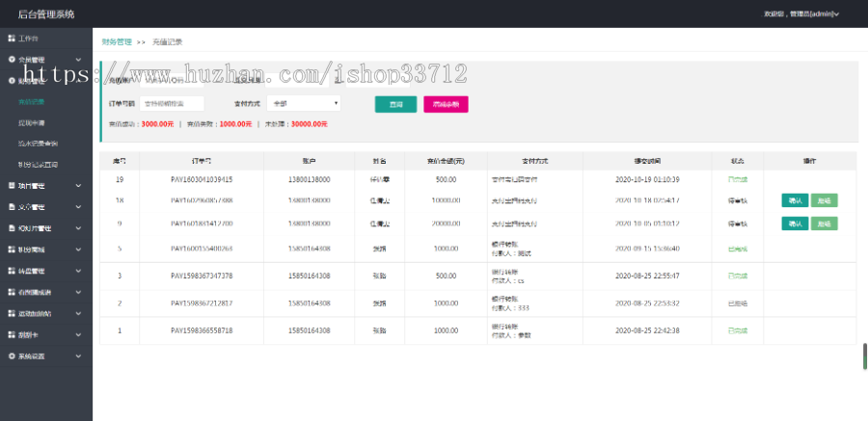
Task: Expand the 项目管理 menu chevron
Action: (x=78, y=186)
